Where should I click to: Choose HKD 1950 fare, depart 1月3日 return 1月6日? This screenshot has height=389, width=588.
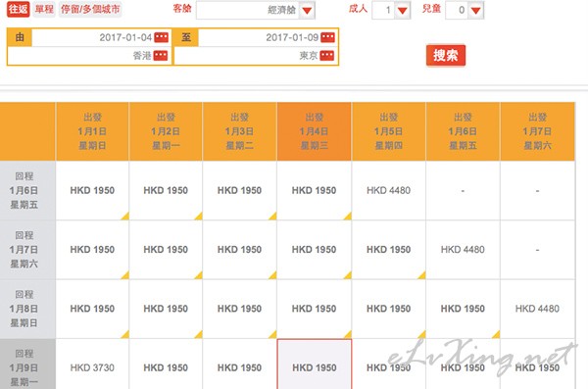point(240,190)
